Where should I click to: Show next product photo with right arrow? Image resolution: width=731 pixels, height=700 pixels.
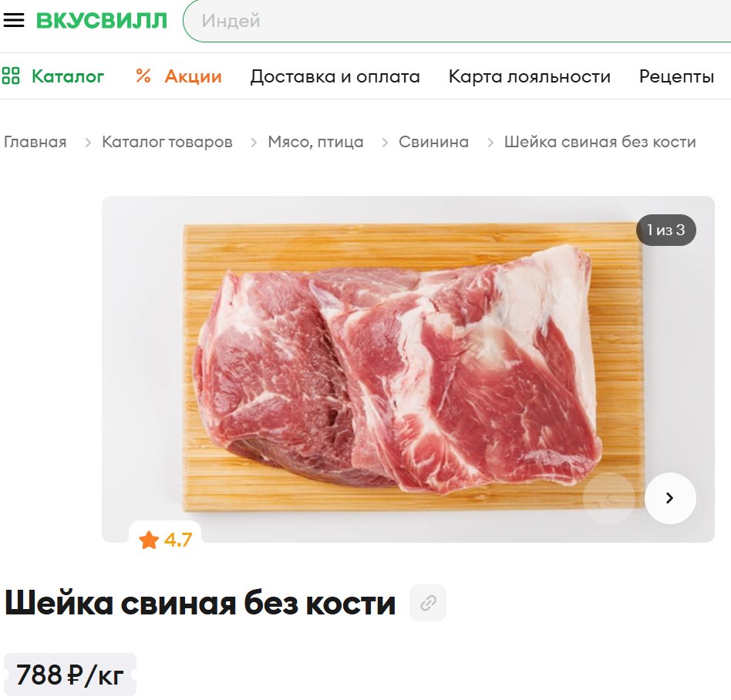click(x=670, y=498)
